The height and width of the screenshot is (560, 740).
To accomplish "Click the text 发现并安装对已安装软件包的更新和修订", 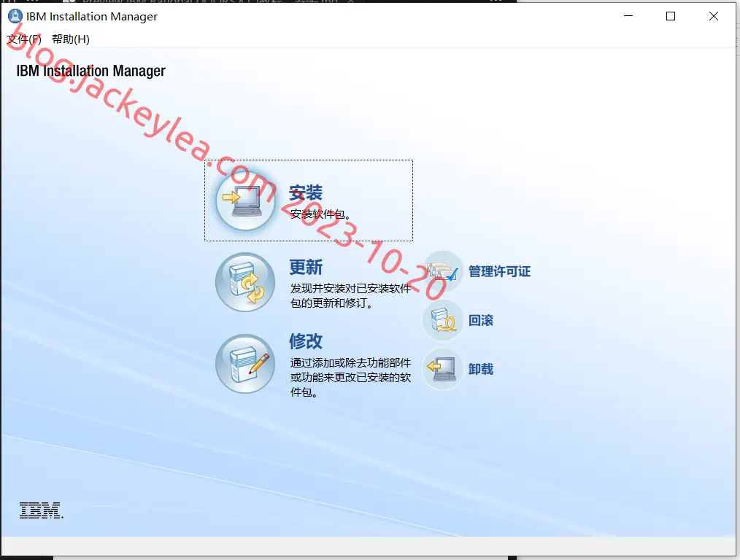I will 350,295.
